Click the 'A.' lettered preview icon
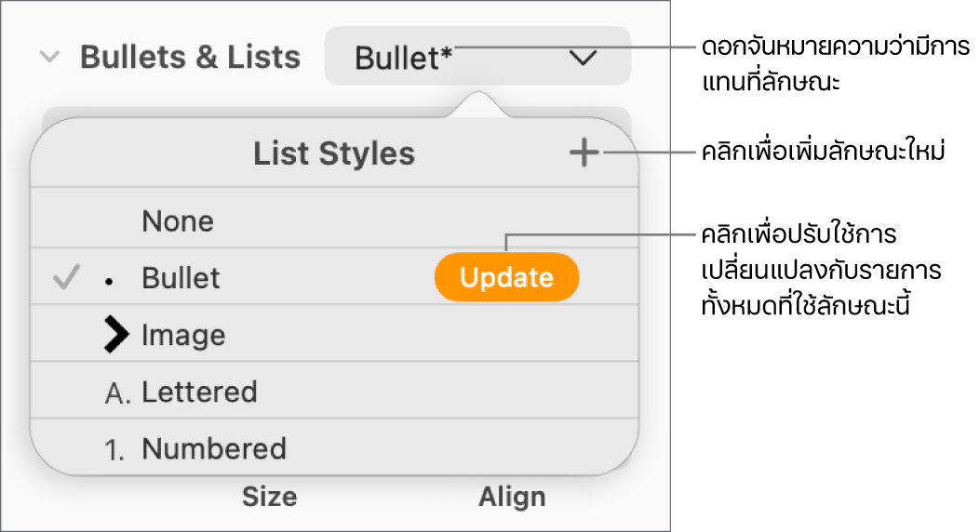 (118, 393)
